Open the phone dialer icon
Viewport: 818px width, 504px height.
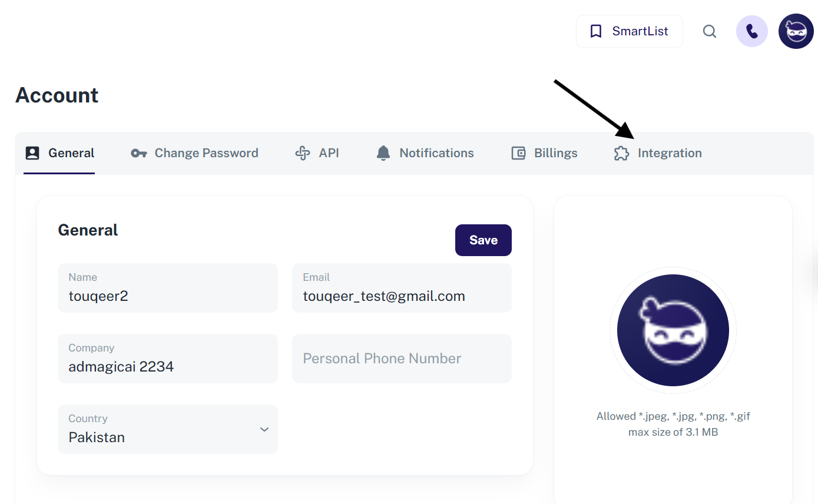coord(751,31)
